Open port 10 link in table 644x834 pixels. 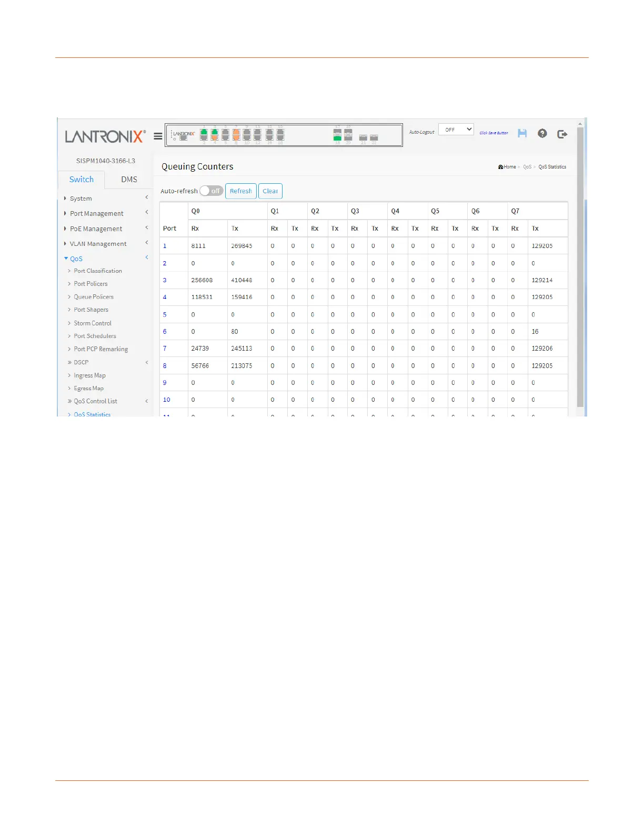[x=166, y=400]
